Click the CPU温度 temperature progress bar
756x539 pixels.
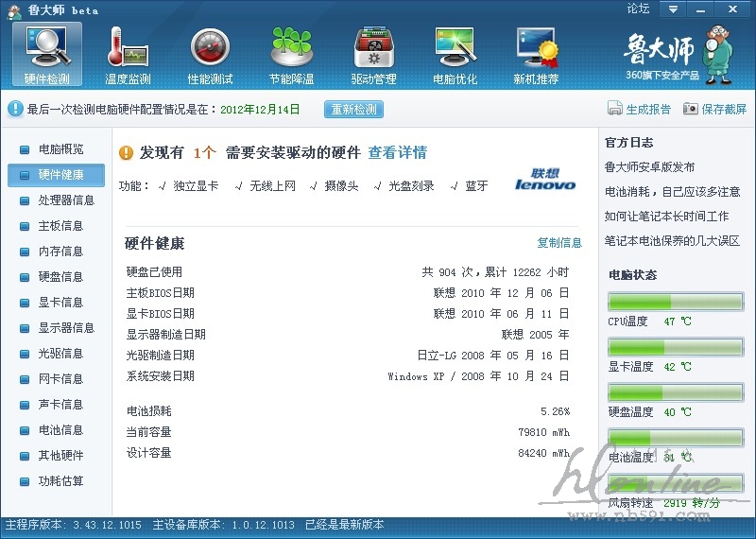point(675,302)
